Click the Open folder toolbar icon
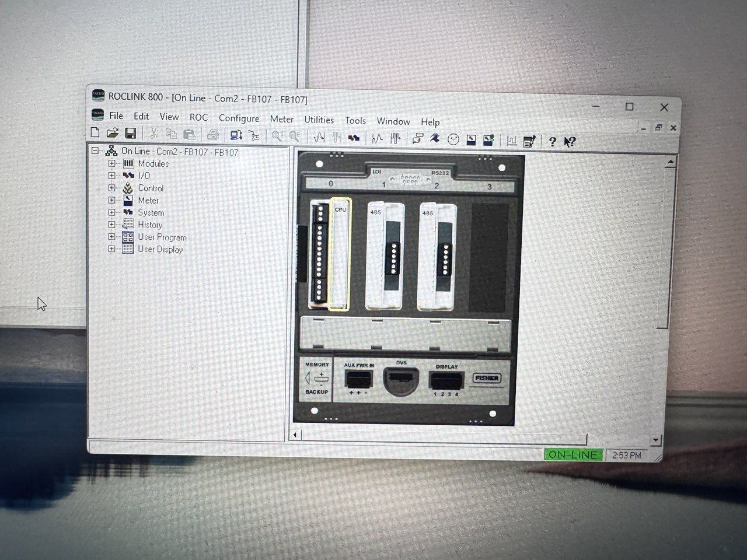Screen dimensions: 747x560 pyautogui.click(x=113, y=134)
